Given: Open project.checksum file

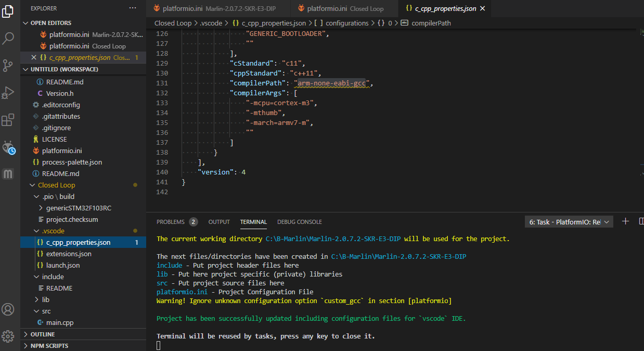Looking at the screenshot, I should click(83, 219).
